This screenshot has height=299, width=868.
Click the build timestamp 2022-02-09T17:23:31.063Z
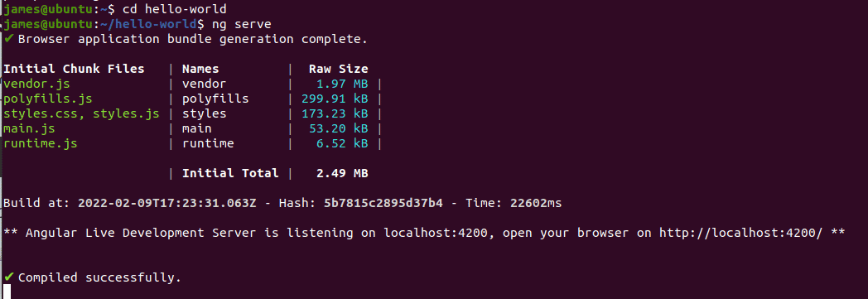pyautogui.click(x=167, y=203)
